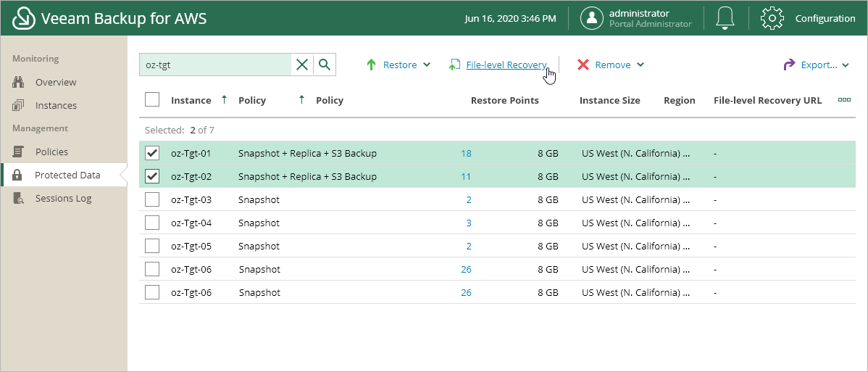Click oz-Tgt-01 Snapshot + Replica + S3 Backup policy
The image size is (868, 372).
(x=307, y=153)
